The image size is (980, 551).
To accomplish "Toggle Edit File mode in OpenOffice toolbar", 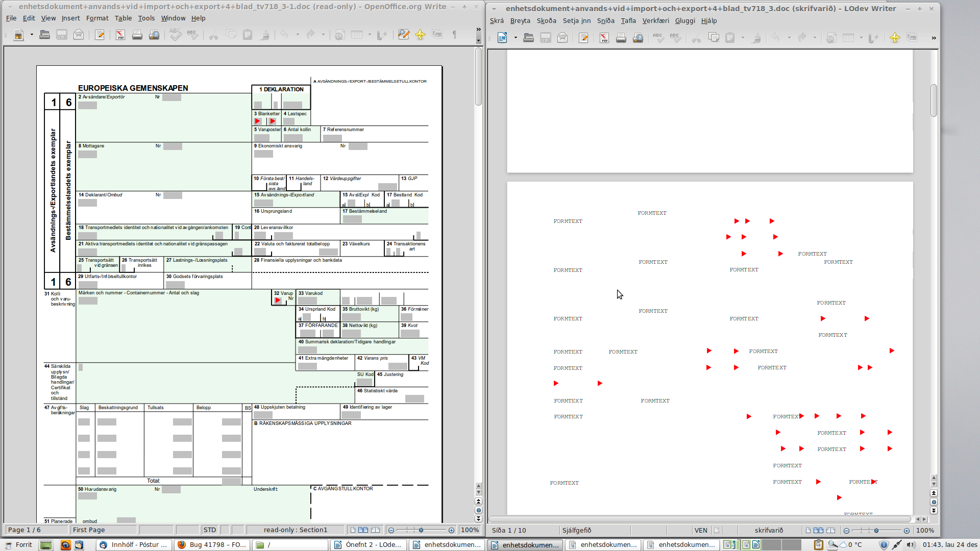I will click(x=100, y=35).
